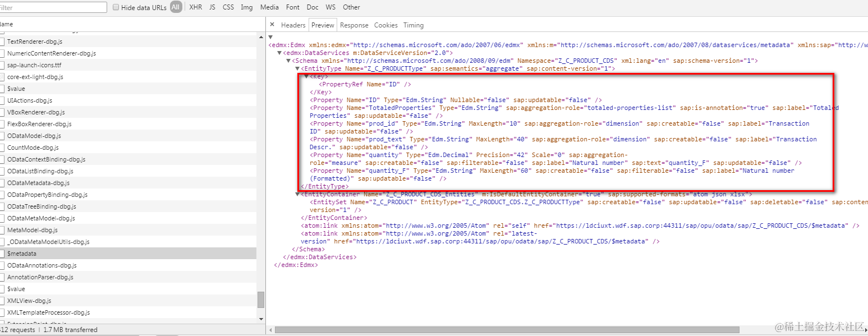Image resolution: width=868 pixels, height=336 pixels.
Task: Collapse the edmx:DataServices node
Action: pyautogui.click(x=279, y=53)
